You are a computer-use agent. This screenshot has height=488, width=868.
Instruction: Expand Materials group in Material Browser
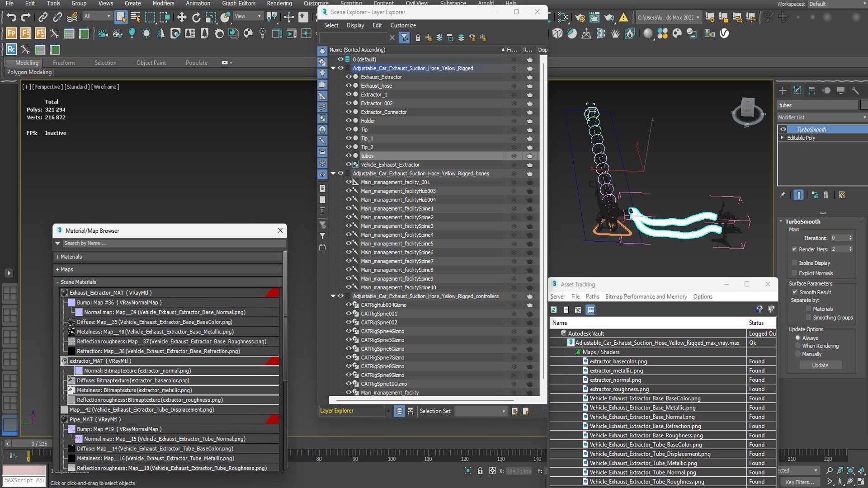pyautogui.click(x=57, y=257)
